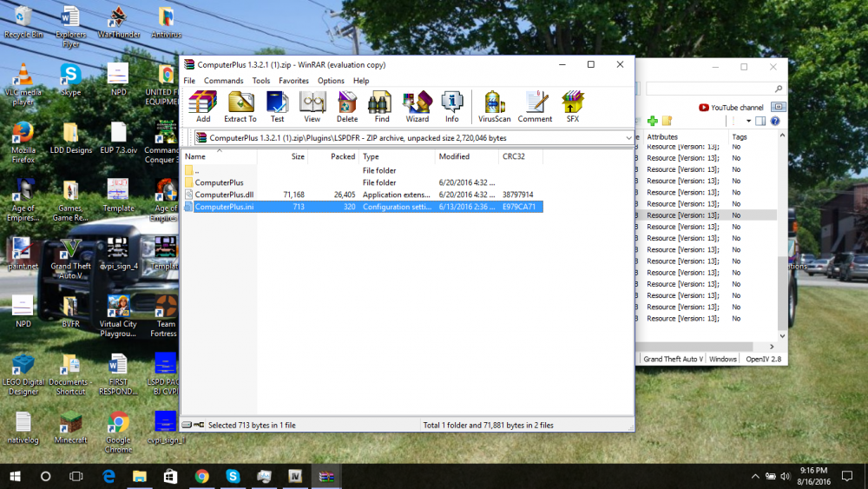Click the SFX toolbar icon
The width and height of the screenshot is (868, 489).
[x=572, y=106]
